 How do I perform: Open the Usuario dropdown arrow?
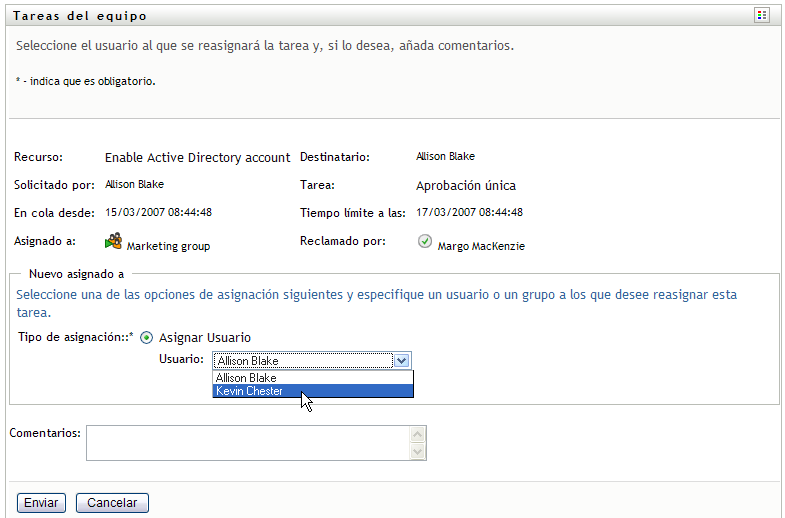[x=402, y=360]
